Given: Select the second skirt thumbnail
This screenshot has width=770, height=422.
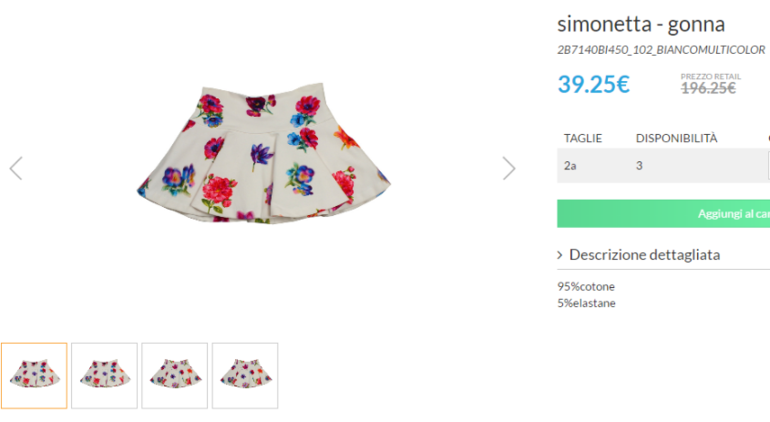Looking at the screenshot, I should pos(104,375).
